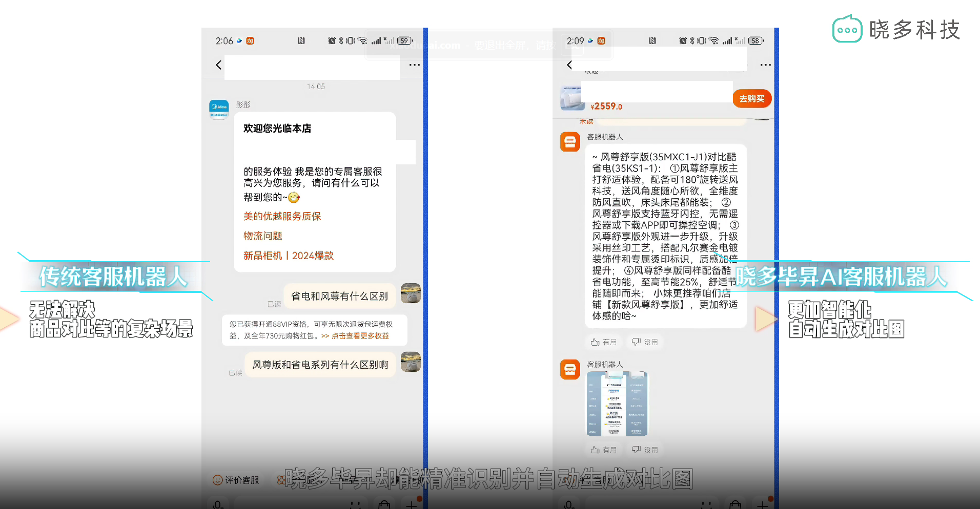Select the 省电和风尊有什么区别 message bubble

(339, 296)
